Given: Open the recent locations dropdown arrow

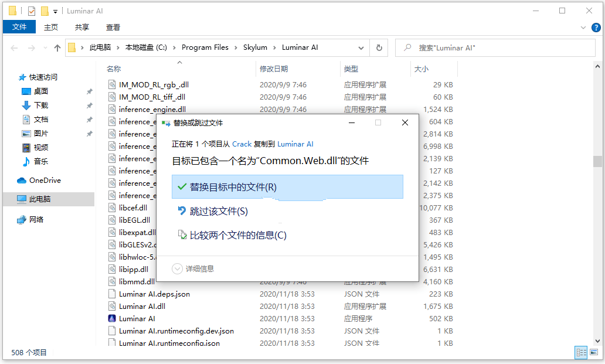Looking at the screenshot, I should click(x=45, y=48).
